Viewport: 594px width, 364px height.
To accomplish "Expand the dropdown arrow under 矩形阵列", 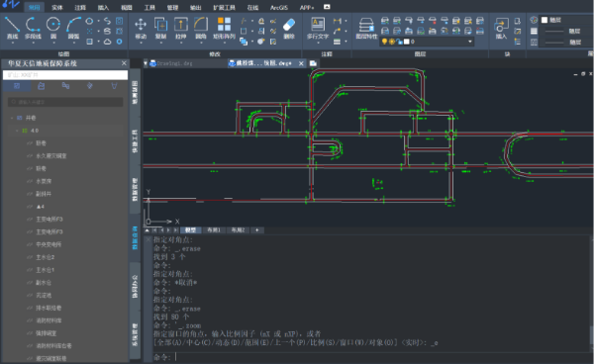I will click(224, 43).
